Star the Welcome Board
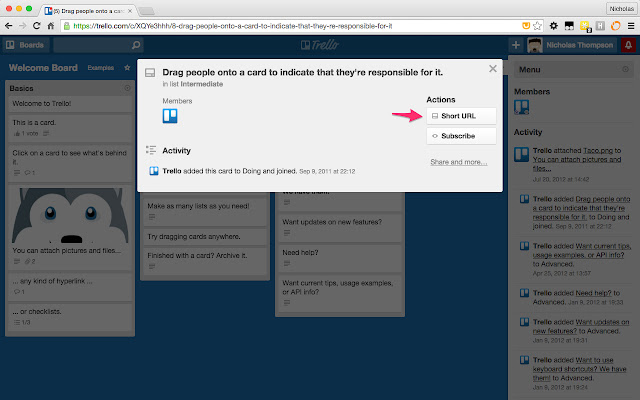Viewport: 640px width, 400px height. point(127,68)
